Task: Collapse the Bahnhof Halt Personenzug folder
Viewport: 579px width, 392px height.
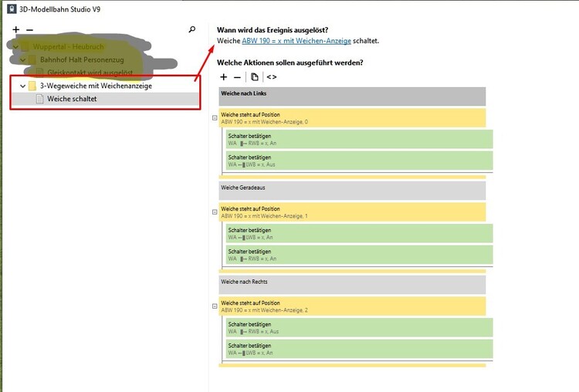Action: 22,59
